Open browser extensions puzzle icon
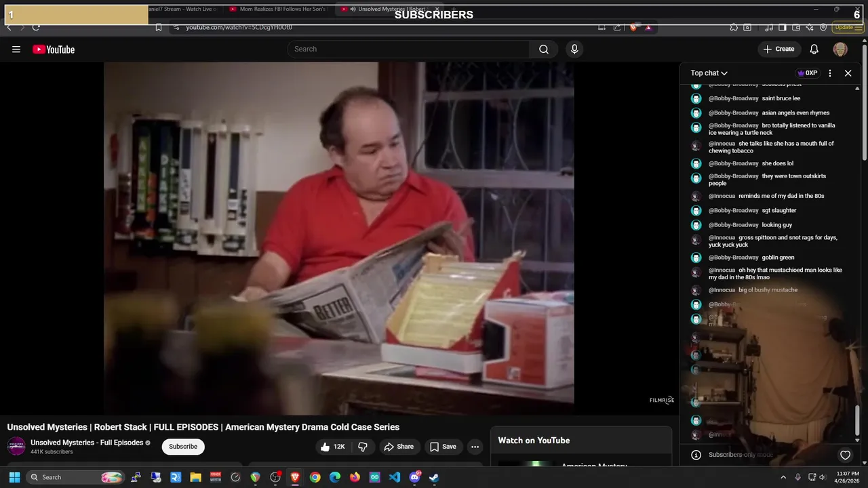868x488 pixels. 734,28
